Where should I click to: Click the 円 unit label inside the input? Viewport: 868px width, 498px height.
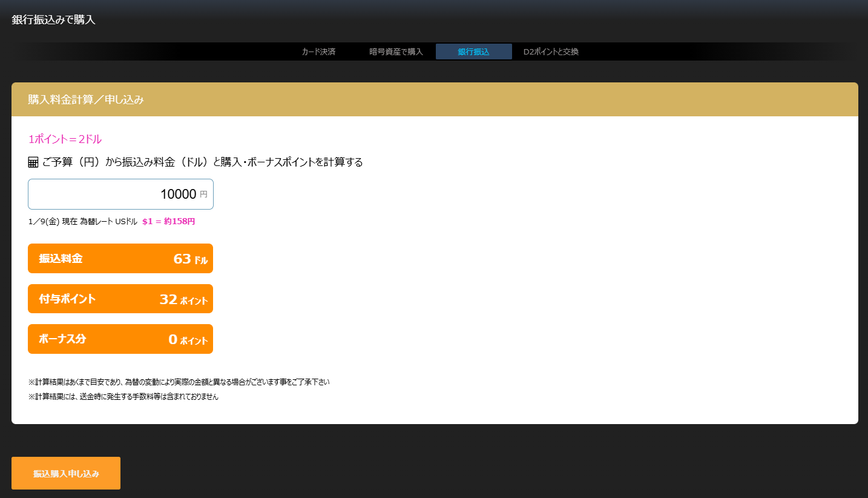[203, 194]
